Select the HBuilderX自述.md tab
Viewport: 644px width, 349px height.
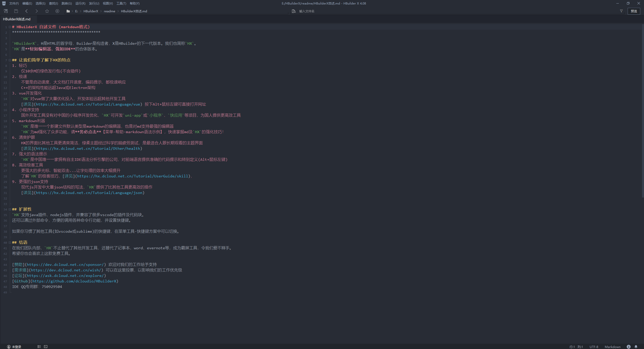pyautogui.click(x=17, y=19)
